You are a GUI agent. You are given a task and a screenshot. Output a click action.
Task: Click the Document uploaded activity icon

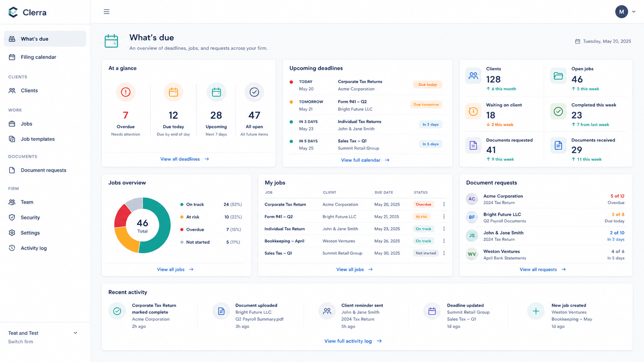(221, 311)
